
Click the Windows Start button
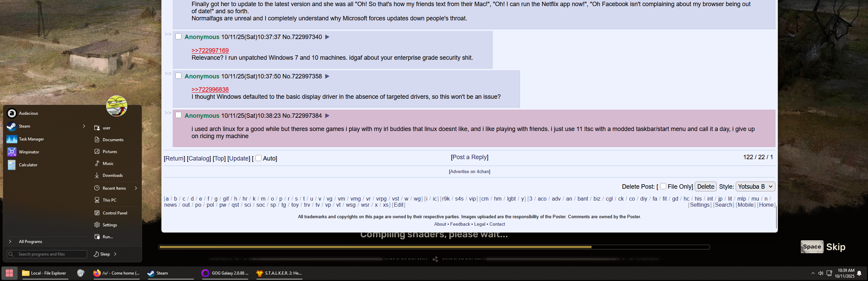click(x=9, y=273)
